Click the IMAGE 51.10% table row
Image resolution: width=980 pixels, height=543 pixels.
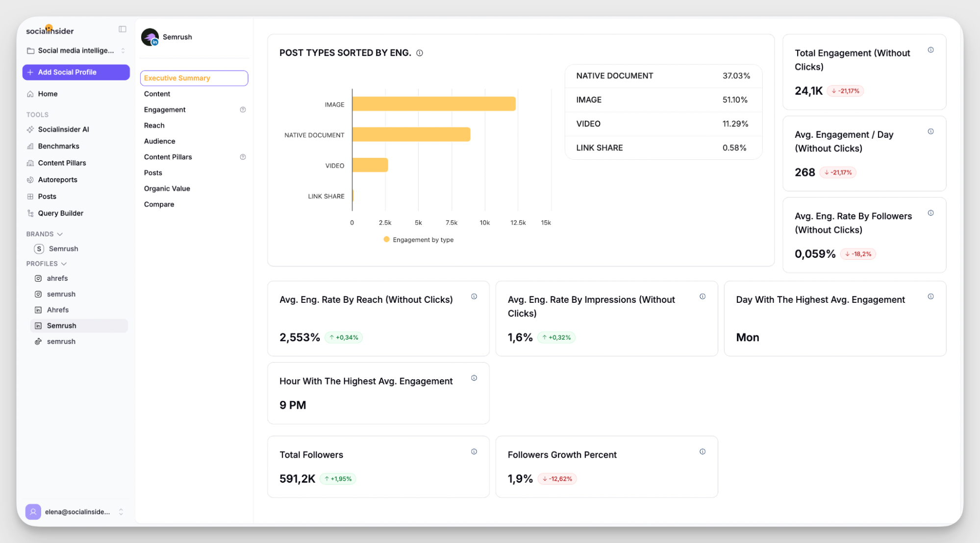(x=663, y=100)
